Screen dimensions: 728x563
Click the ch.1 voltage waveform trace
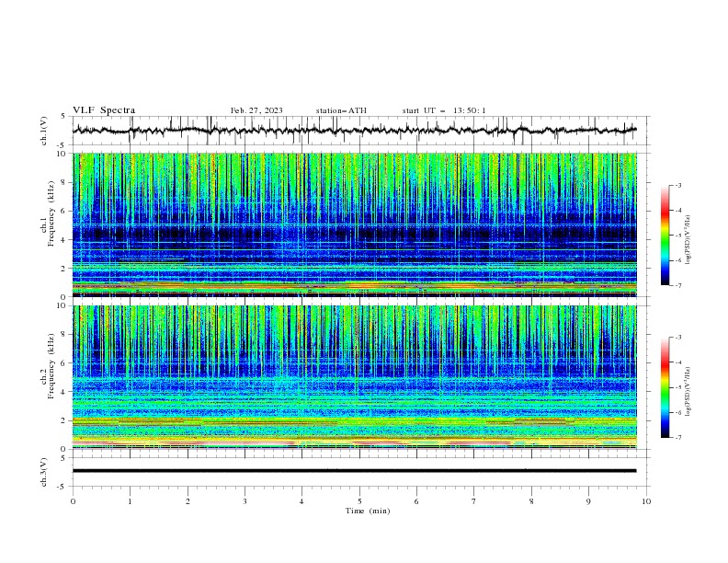(354, 130)
